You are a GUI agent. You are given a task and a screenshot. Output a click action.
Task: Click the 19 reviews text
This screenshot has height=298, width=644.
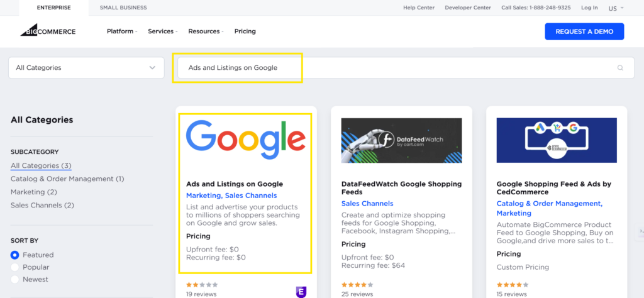tap(201, 294)
